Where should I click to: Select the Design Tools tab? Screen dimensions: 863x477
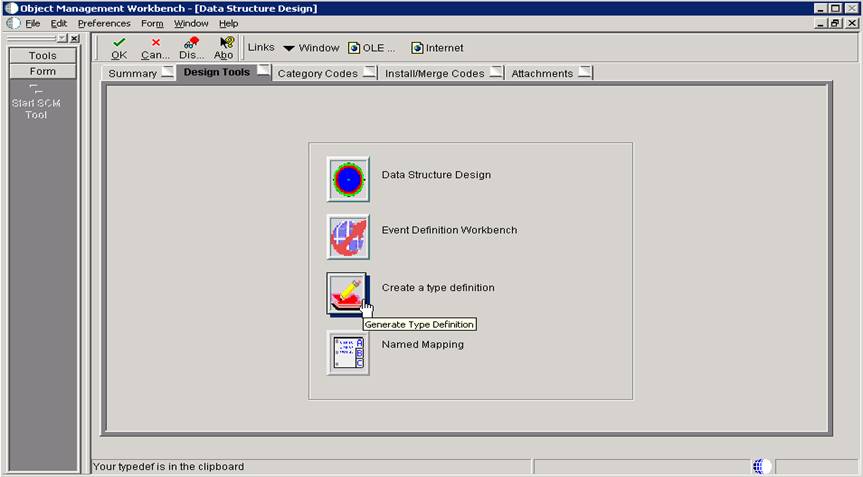coord(224,72)
